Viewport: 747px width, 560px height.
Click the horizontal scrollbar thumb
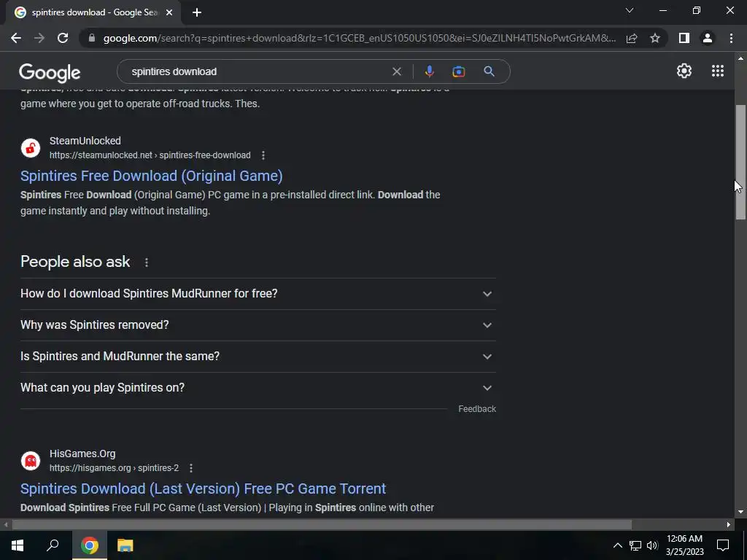point(322,525)
